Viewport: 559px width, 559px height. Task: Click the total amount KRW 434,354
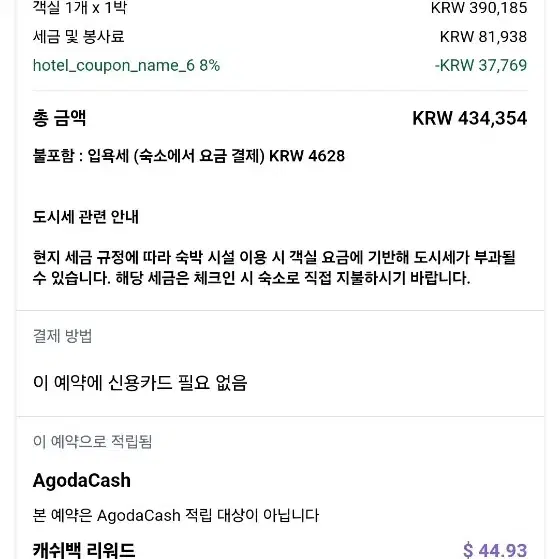tap(470, 118)
